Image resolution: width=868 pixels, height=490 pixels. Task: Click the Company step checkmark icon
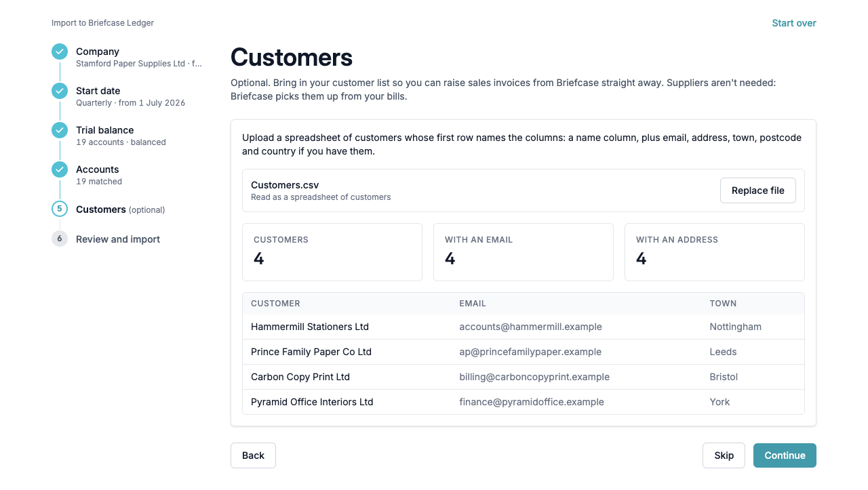60,52
